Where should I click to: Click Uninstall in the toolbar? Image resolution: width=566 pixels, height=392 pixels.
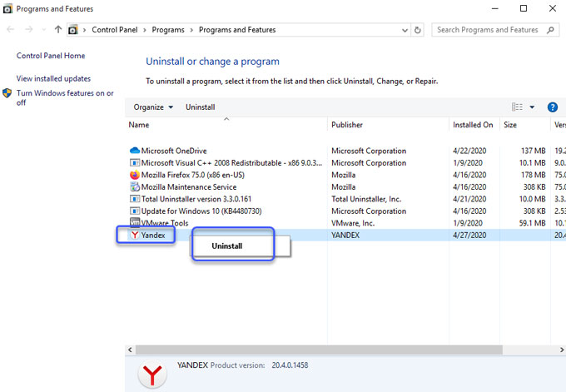(201, 107)
